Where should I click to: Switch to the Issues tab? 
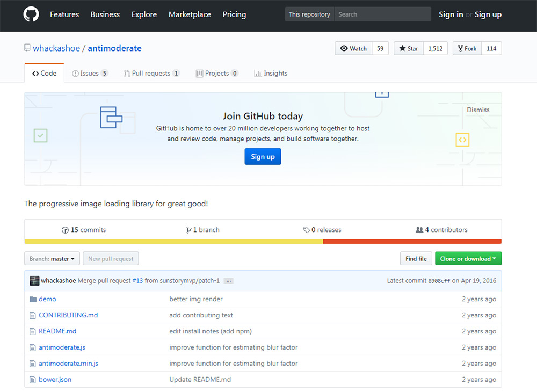coord(90,74)
